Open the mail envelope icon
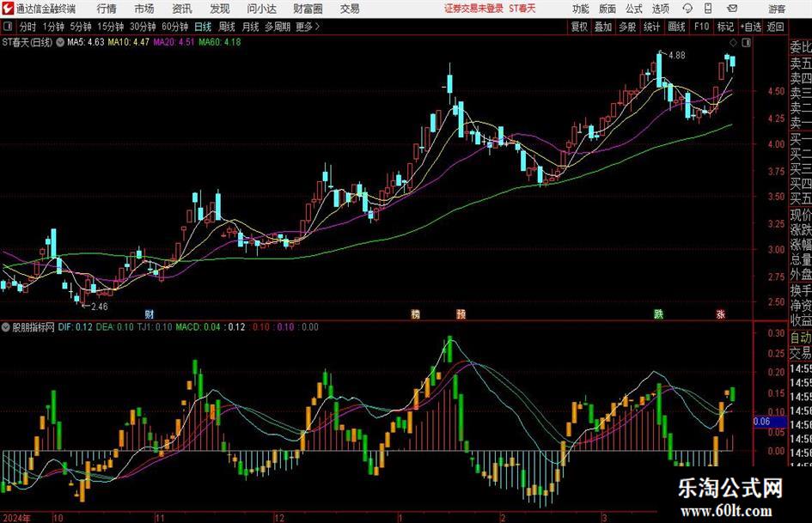Viewport: 812px width, 523px height. tap(732, 9)
